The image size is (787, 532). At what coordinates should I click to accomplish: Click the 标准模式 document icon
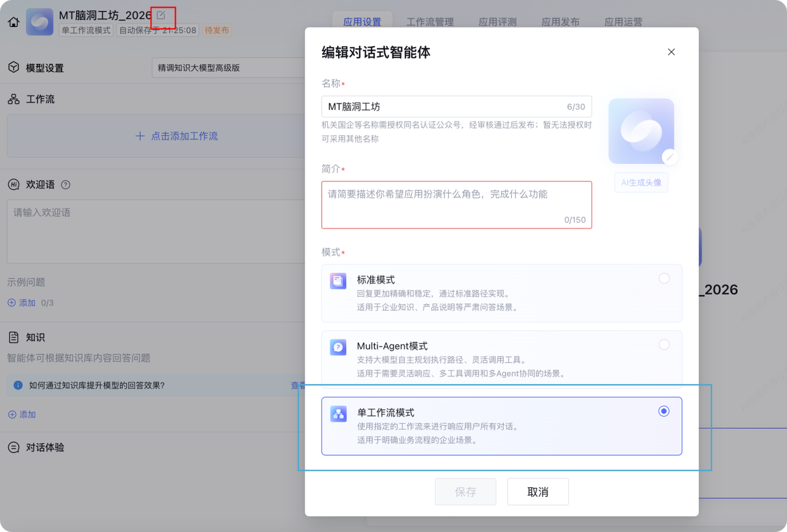[338, 281]
